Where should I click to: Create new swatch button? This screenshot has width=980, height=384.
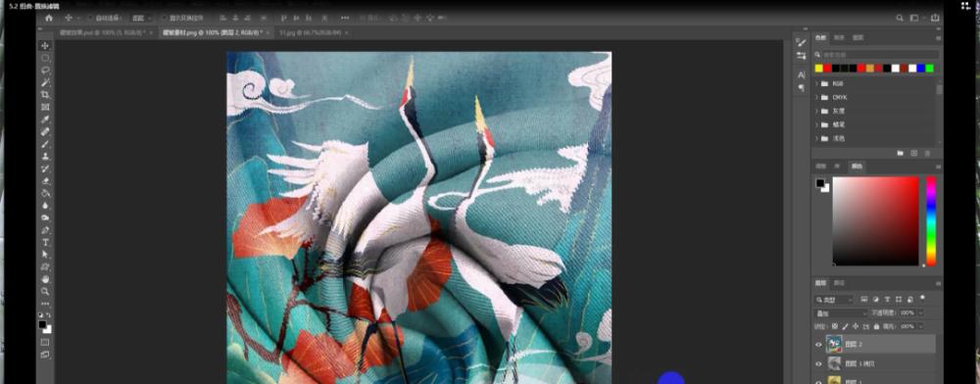(x=913, y=153)
